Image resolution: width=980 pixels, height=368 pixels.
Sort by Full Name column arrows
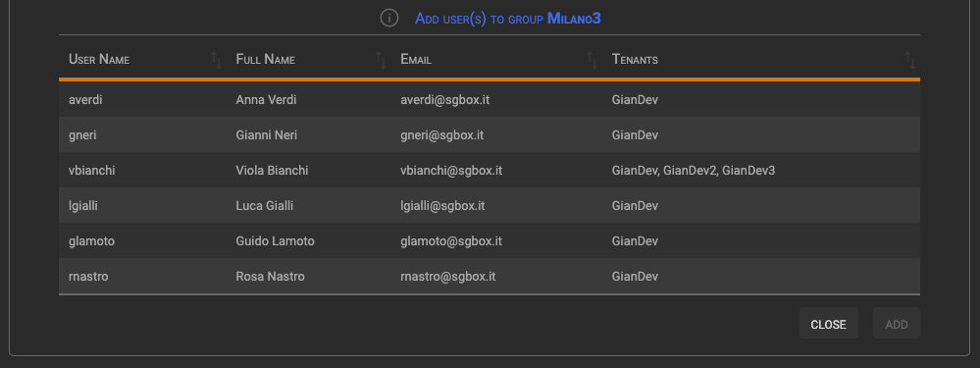point(380,60)
